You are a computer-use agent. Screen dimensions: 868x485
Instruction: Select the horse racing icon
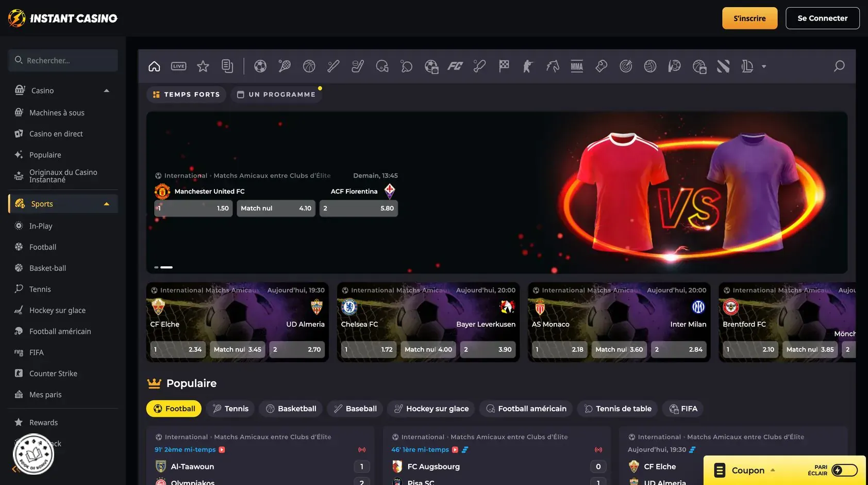point(553,66)
